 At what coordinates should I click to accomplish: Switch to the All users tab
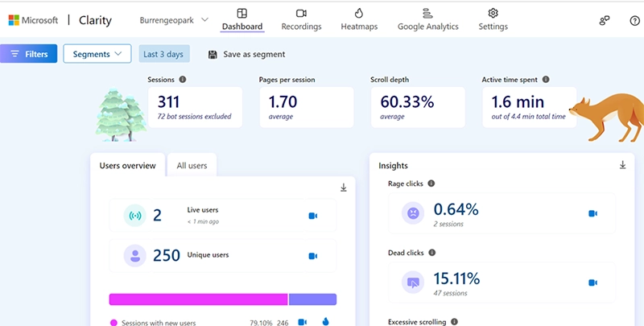click(192, 166)
